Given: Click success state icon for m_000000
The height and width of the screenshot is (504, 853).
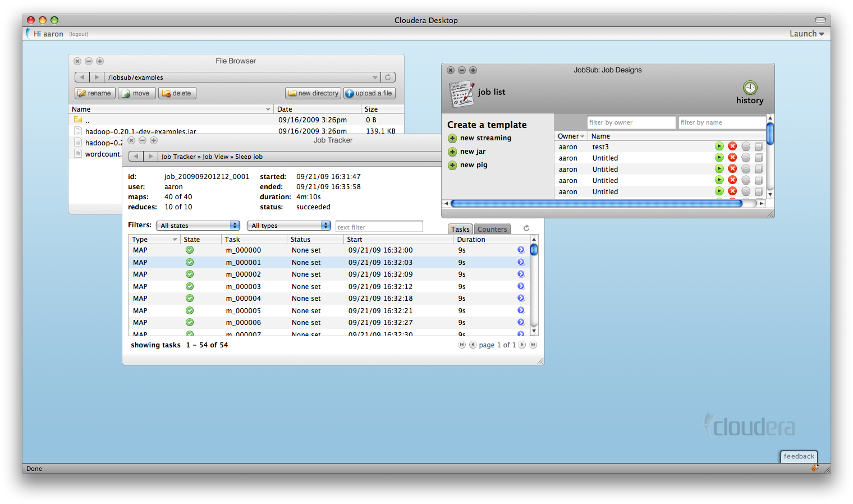Looking at the screenshot, I should click(x=190, y=250).
